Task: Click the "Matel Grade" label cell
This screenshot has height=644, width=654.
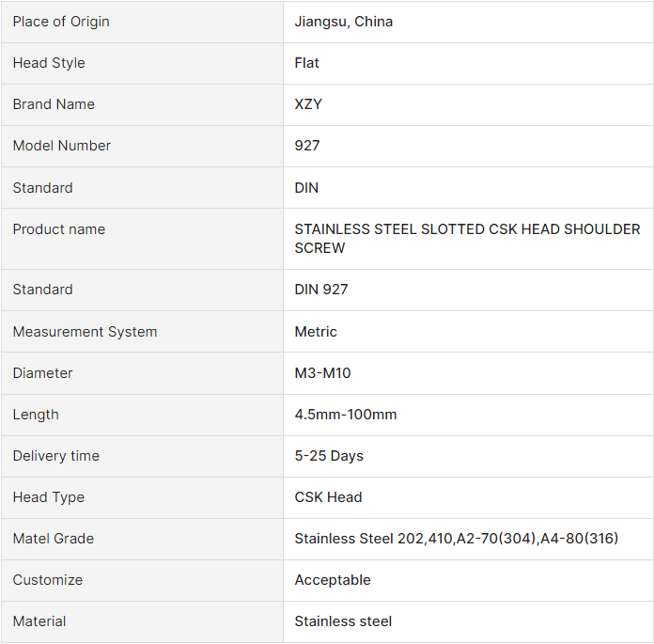Action: click(x=54, y=539)
